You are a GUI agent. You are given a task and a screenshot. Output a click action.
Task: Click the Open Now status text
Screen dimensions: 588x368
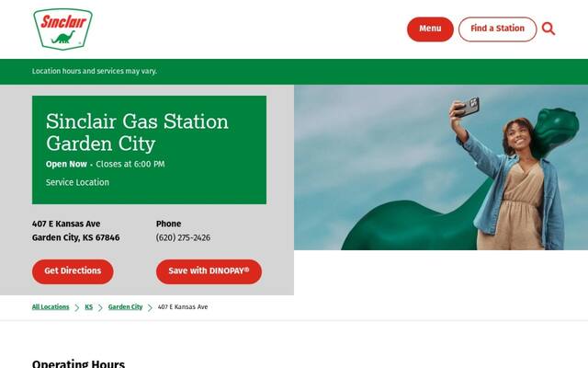(66, 164)
